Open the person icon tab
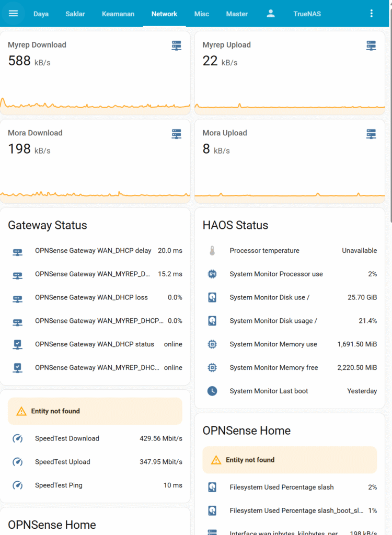Viewport: 392px width, 535px height. point(271,14)
